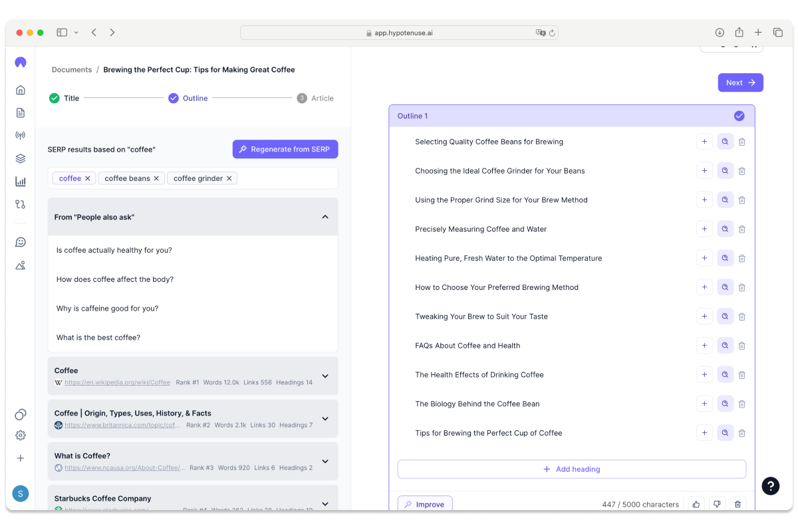The width and height of the screenshot is (798, 532).
Task: Give a thumbs up to the outline
Action: 696,504
